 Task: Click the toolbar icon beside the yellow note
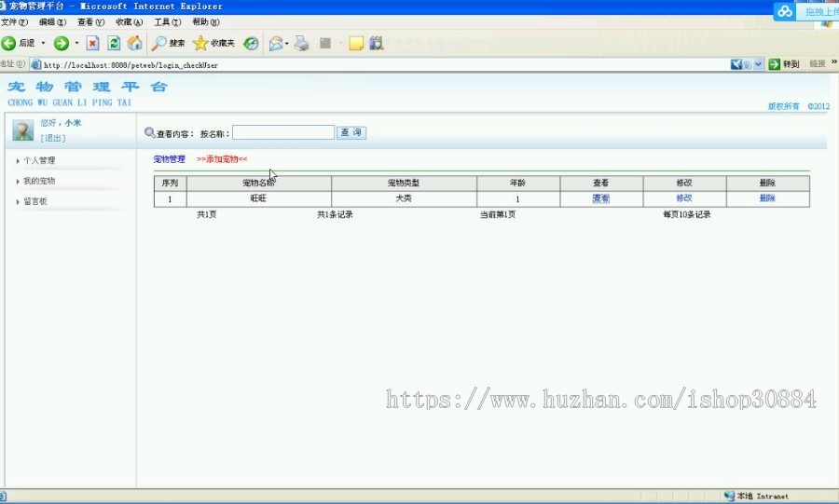point(377,43)
